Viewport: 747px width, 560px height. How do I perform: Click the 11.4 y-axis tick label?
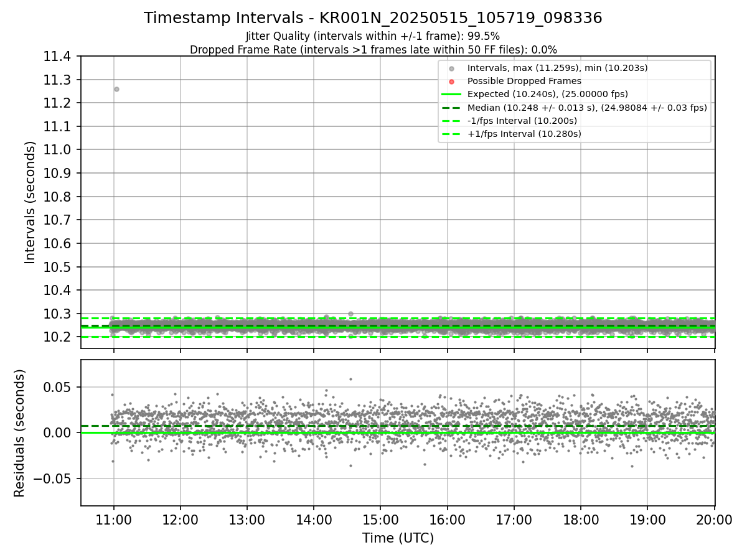point(59,57)
